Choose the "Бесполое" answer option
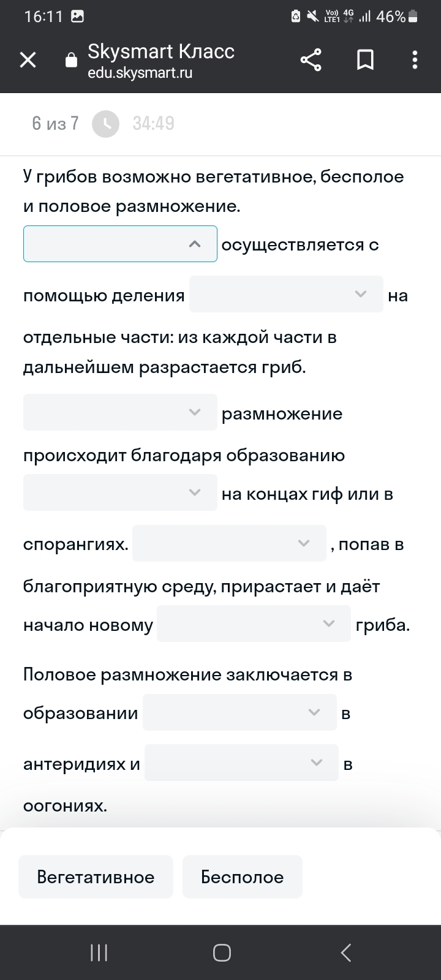The width and height of the screenshot is (441, 980). [242, 877]
